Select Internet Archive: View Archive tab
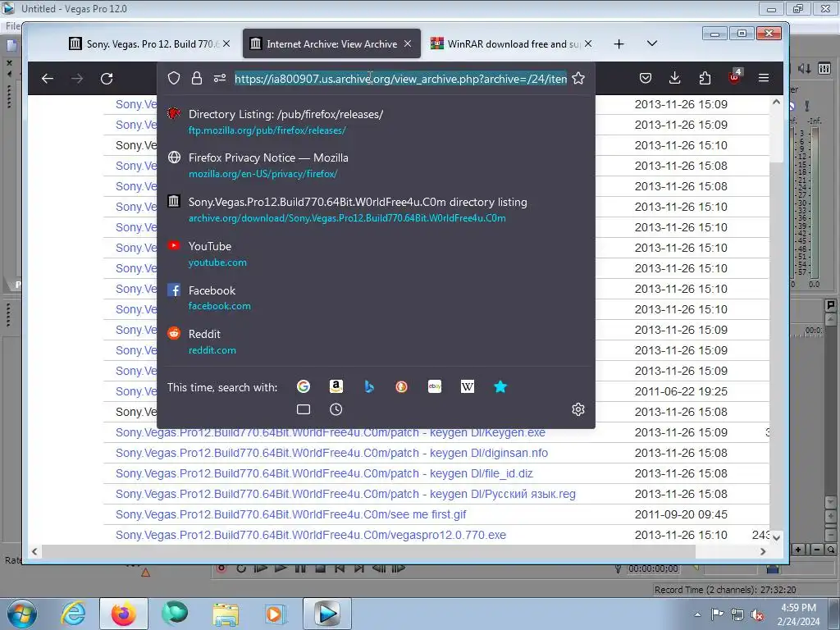This screenshot has height=630, width=840. pos(331,44)
